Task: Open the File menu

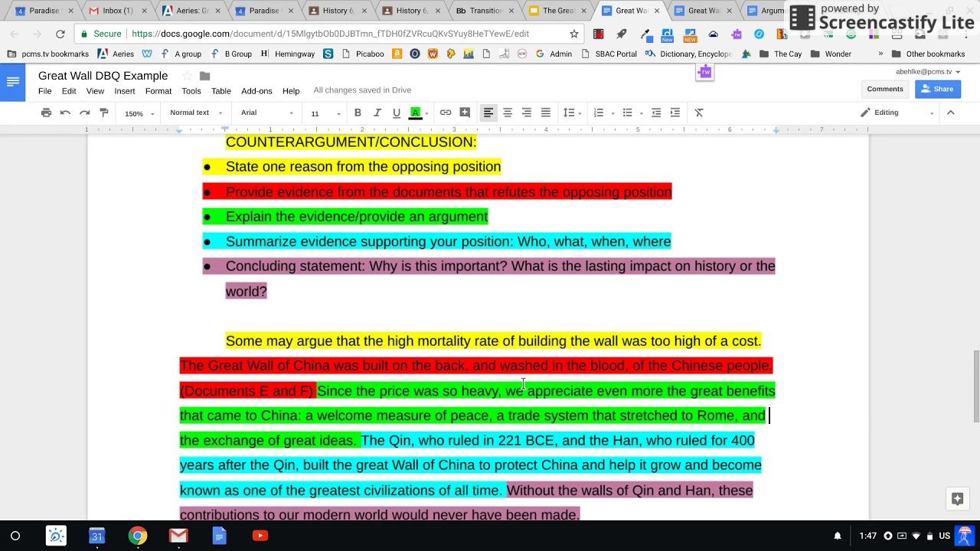Action: click(x=45, y=90)
